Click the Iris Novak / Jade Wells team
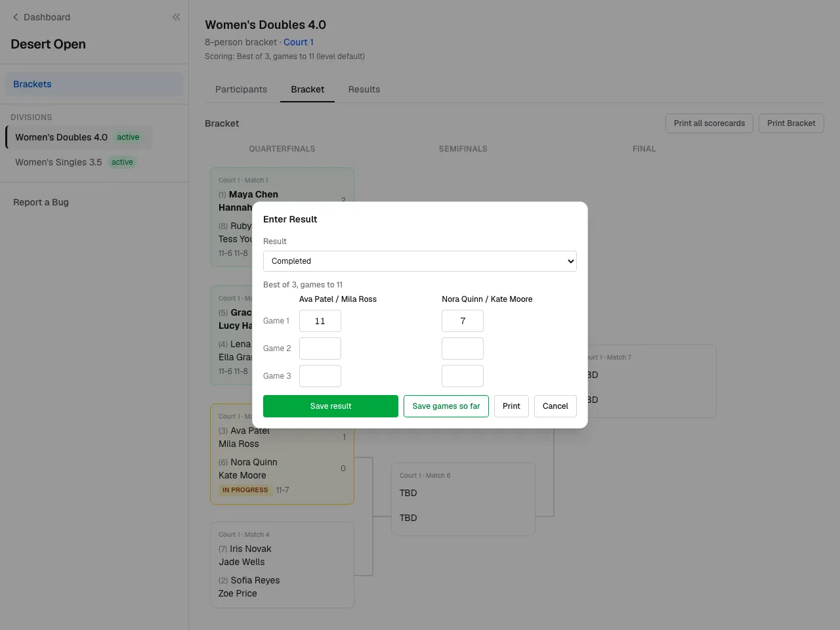 tap(245, 555)
